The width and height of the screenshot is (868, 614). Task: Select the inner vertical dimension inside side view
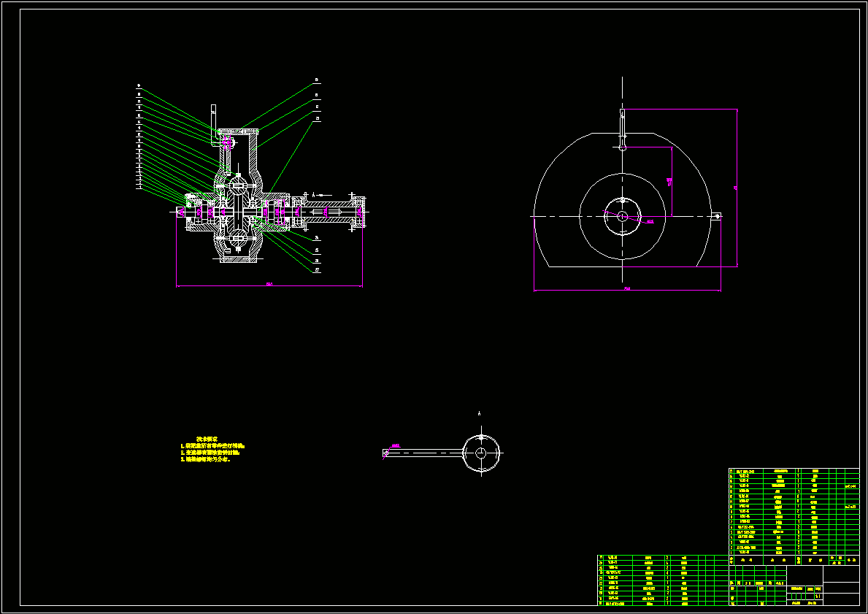tap(669, 181)
